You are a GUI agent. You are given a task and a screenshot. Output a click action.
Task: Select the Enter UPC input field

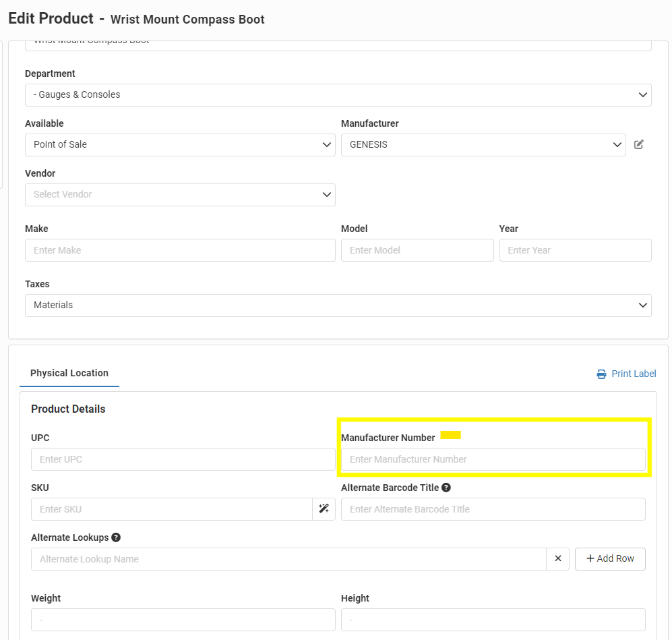pos(183,459)
